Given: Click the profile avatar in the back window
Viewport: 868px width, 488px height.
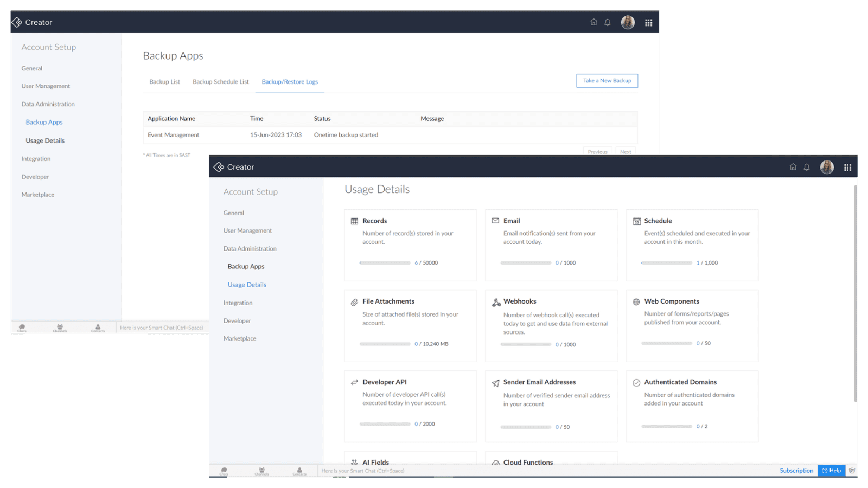Looking at the screenshot, I should pos(628,22).
